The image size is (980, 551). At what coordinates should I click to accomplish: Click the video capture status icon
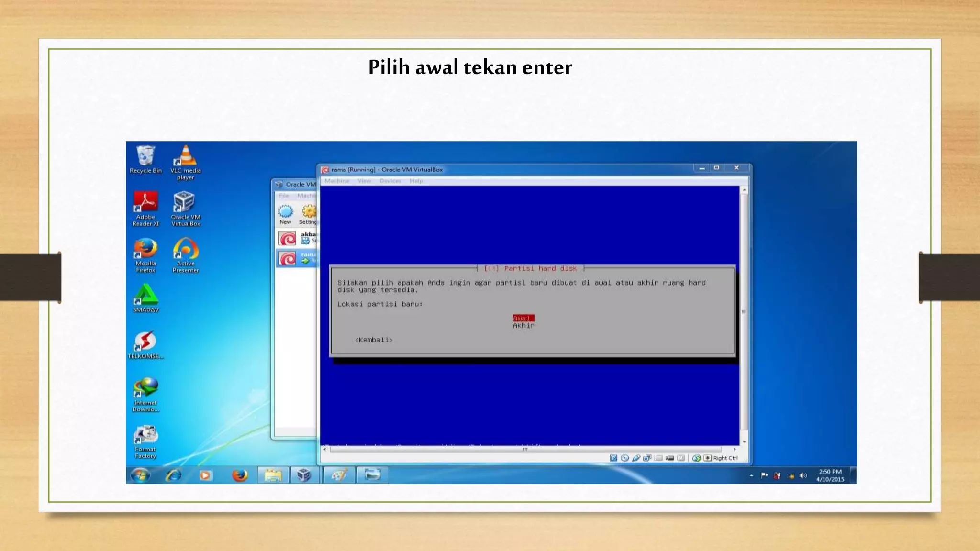pos(670,458)
